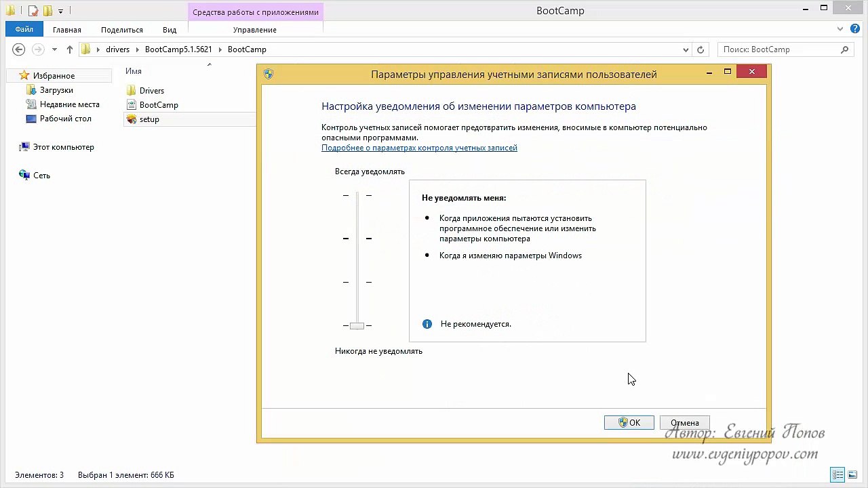Viewport: 868px width, 488px height.
Task: Open the address bar history dropdown
Action: click(686, 49)
